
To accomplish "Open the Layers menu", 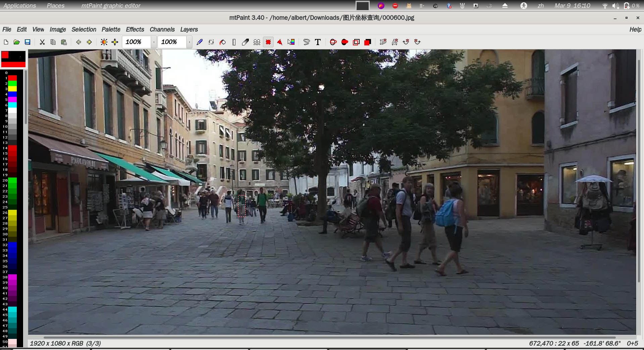I will [x=189, y=30].
